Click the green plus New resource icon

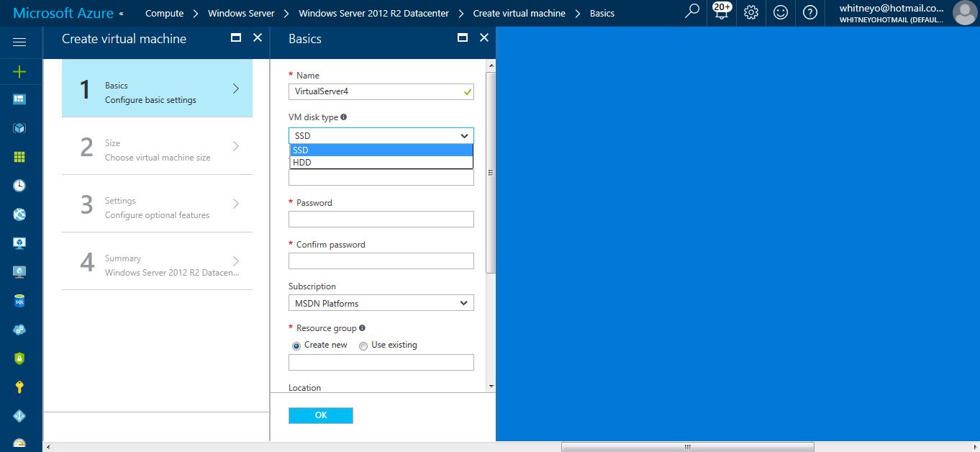tap(19, 71)
